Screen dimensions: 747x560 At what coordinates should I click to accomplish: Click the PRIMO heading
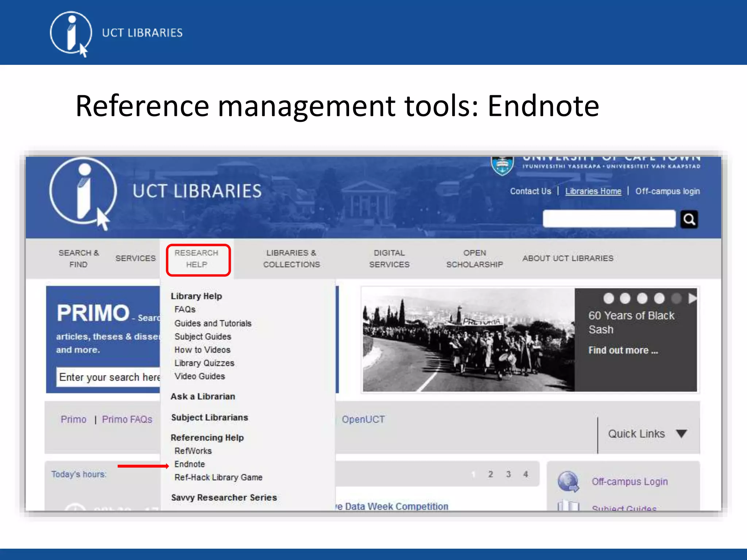click(x=93, y=313)
